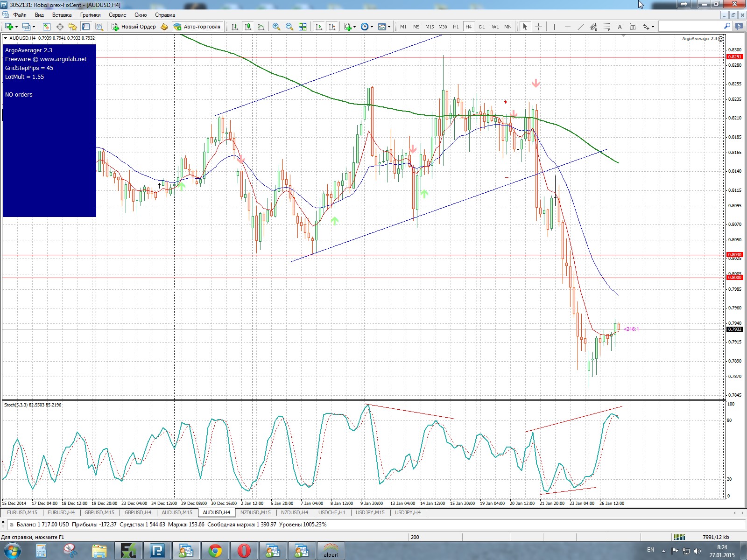Open the Справка menu
Viewport: 747px width, 560px height.
tap(165, 15)
